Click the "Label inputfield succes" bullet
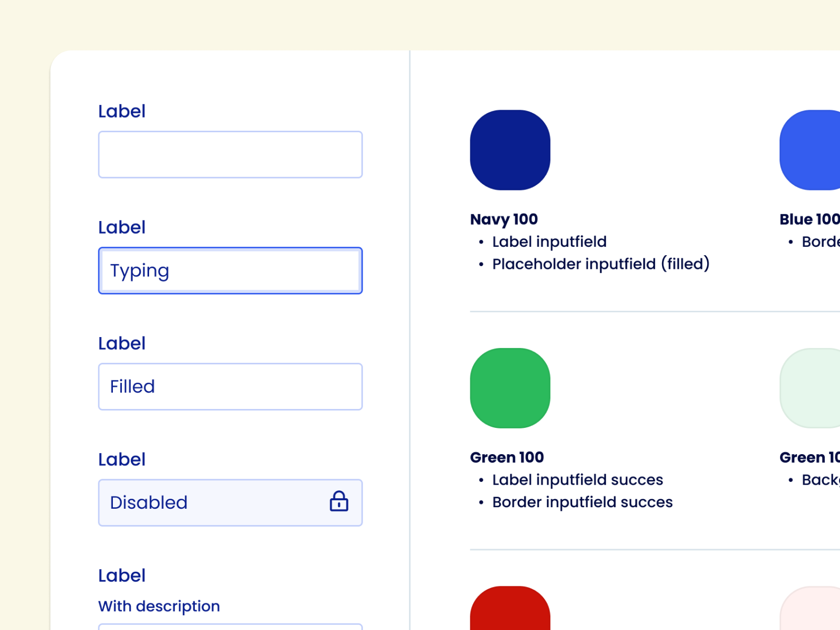Screen dimensions: 840x630 (x=577, y=480)
